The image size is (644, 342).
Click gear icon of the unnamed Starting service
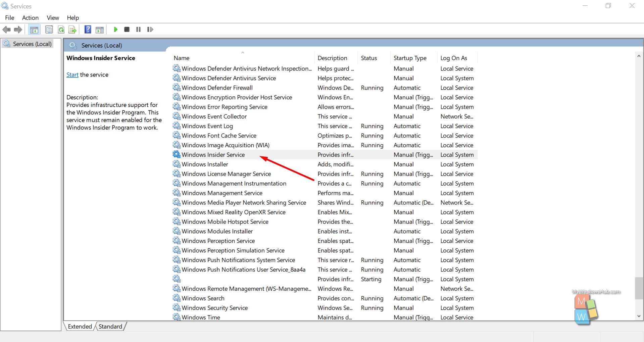[x=177, y=279]
